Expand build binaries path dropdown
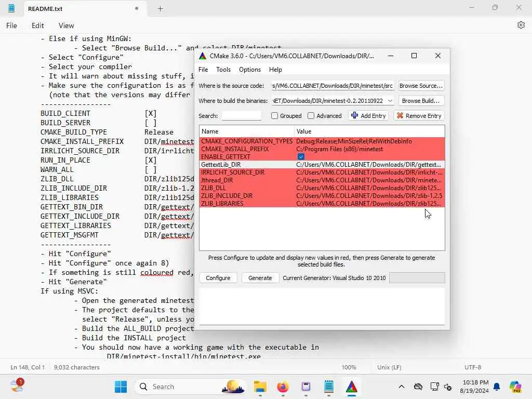This screenshot has width=532, height=399. coord(390,101)
